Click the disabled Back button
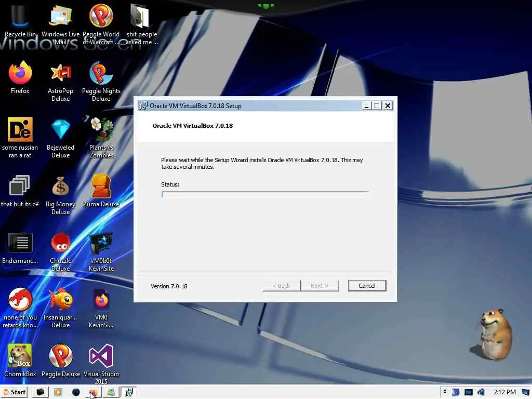Screen dimensions: 532x399 [x=281, y=286]
